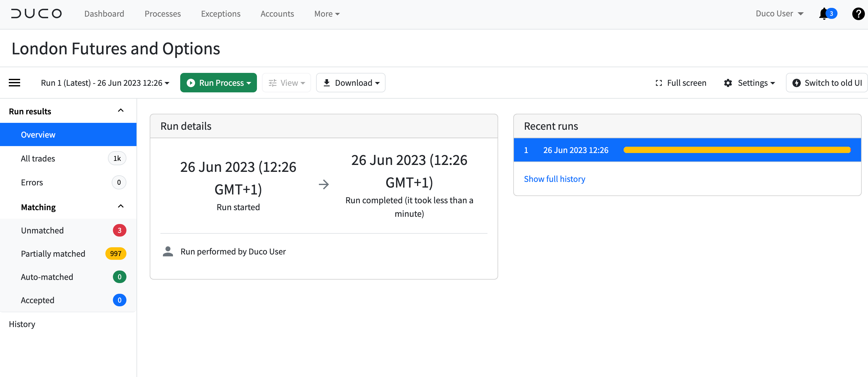Select the Unmatched results entry
Viewport: 868px width, 377px height.
[42, 230]
